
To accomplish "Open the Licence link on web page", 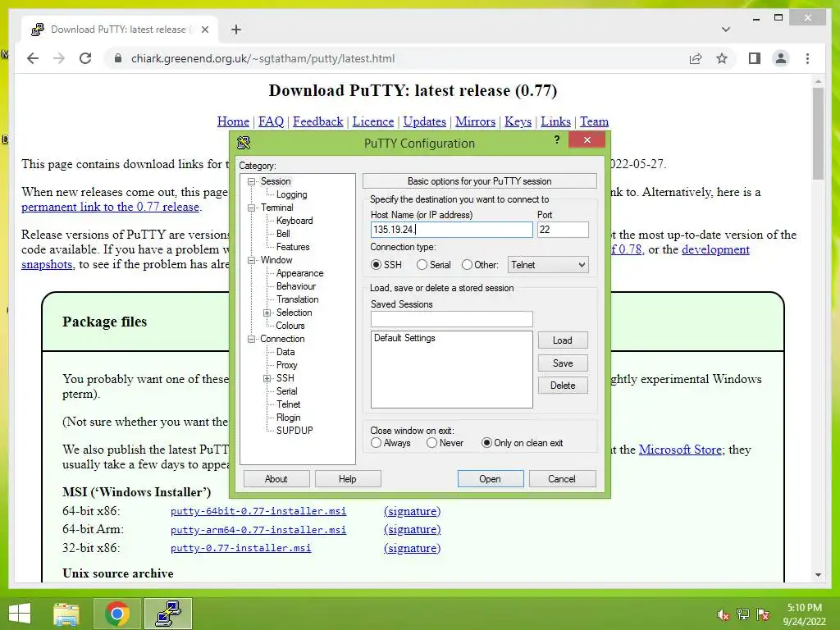I will pyautogui.click(x=373, y=121).
